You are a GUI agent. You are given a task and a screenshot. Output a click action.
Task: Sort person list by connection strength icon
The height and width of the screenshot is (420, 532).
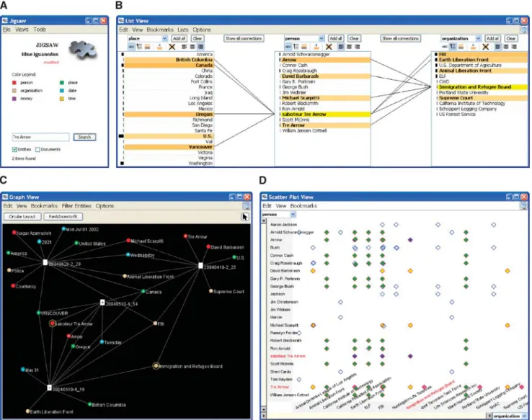click(304, 47)
